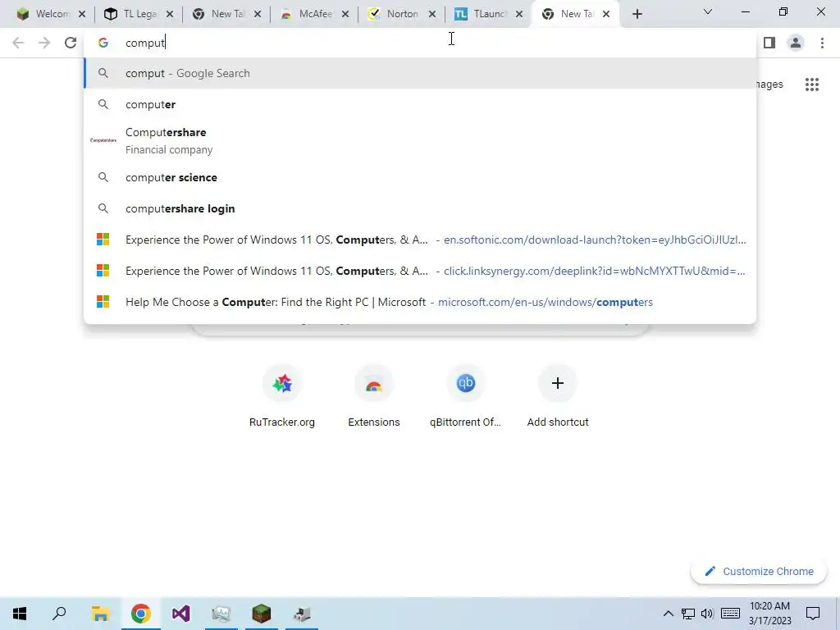The image size is (840, 630).
Task: Open the Google apps grid
Action: [812, 84]
